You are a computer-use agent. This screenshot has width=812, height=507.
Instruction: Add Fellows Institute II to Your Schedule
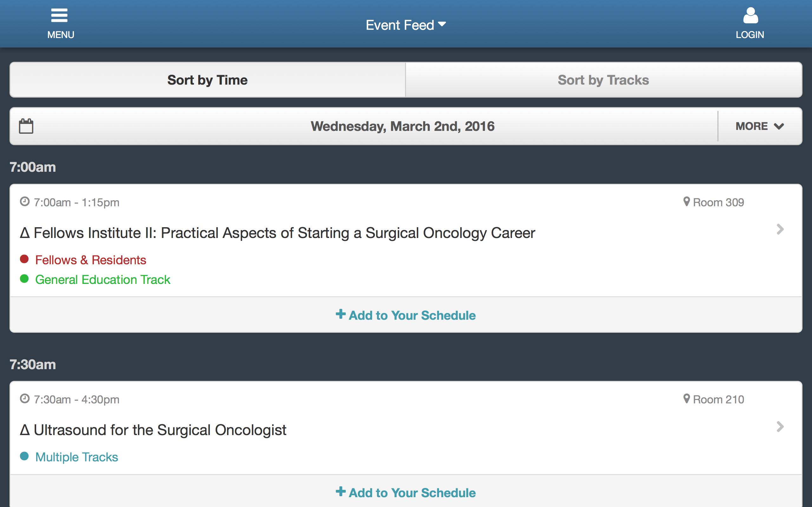406,315
